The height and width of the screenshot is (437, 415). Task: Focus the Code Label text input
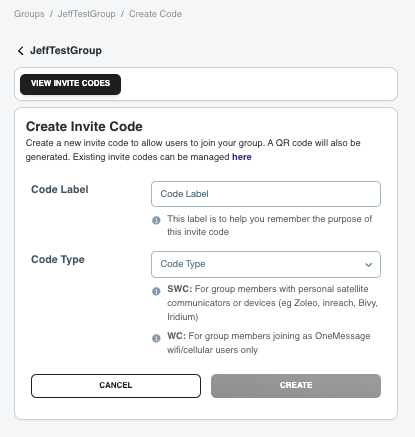click(x=266, y=194)
